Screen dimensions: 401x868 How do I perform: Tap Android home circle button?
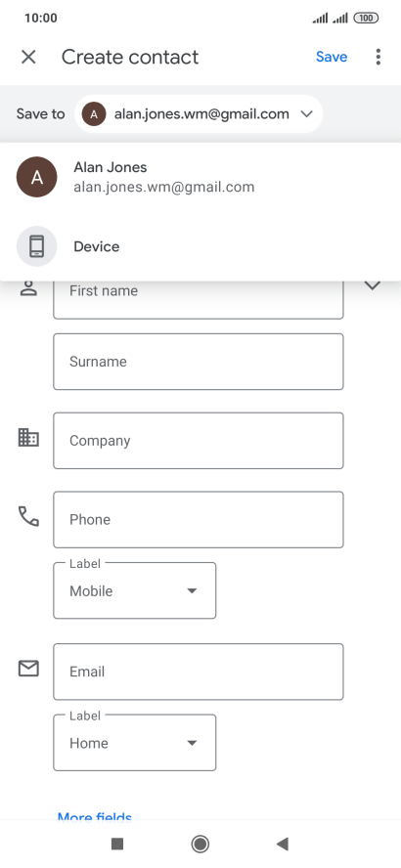click(x=200, y=844)
